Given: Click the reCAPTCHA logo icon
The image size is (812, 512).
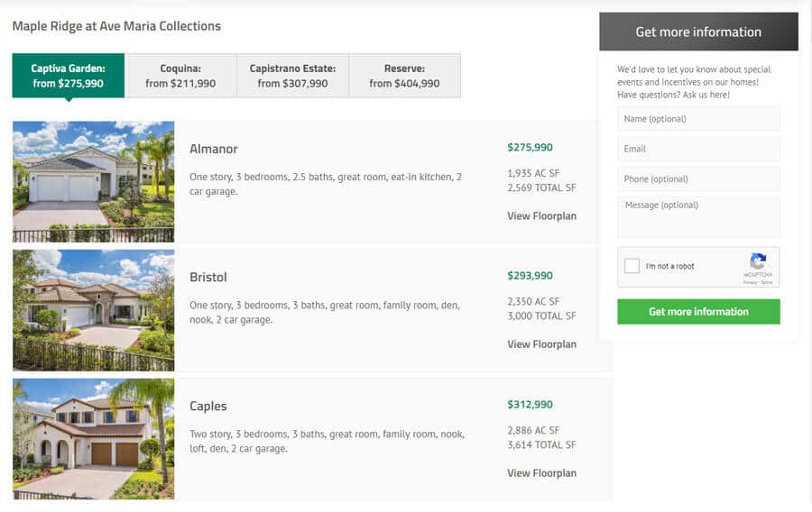Looking at the screenshot, I should point(758,261).
